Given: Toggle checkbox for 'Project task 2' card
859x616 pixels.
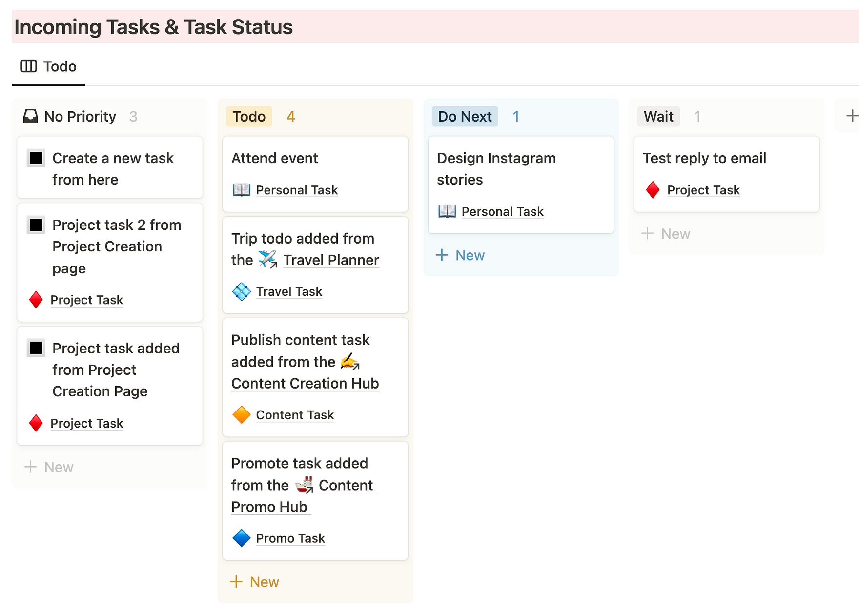Looking at the screenshot, I should pyautogui.click(x=36, y=225).
